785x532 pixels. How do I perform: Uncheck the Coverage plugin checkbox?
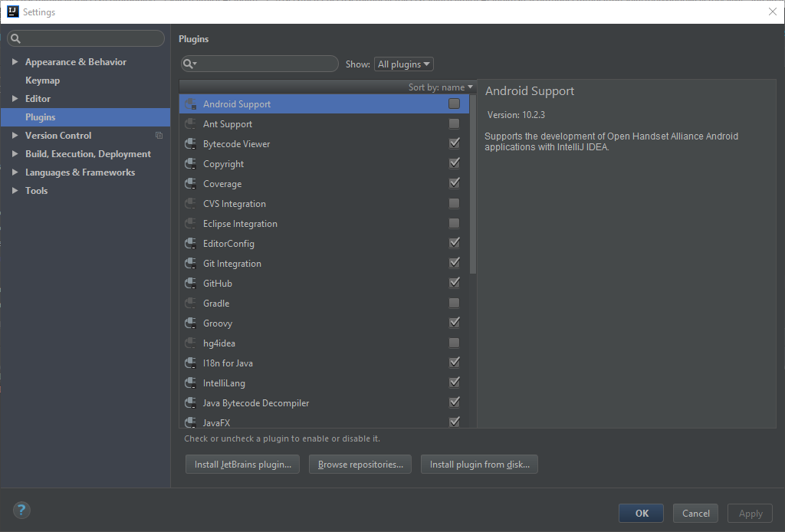(x=454, y=183)
